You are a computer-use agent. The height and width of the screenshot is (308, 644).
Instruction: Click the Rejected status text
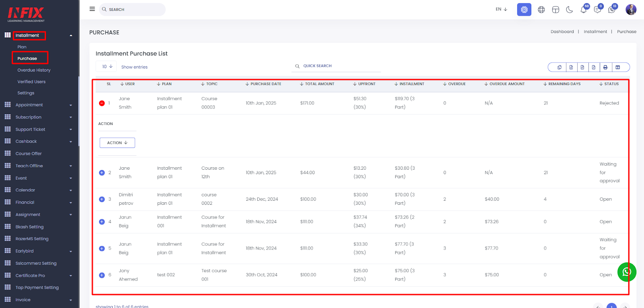point(609,103)
